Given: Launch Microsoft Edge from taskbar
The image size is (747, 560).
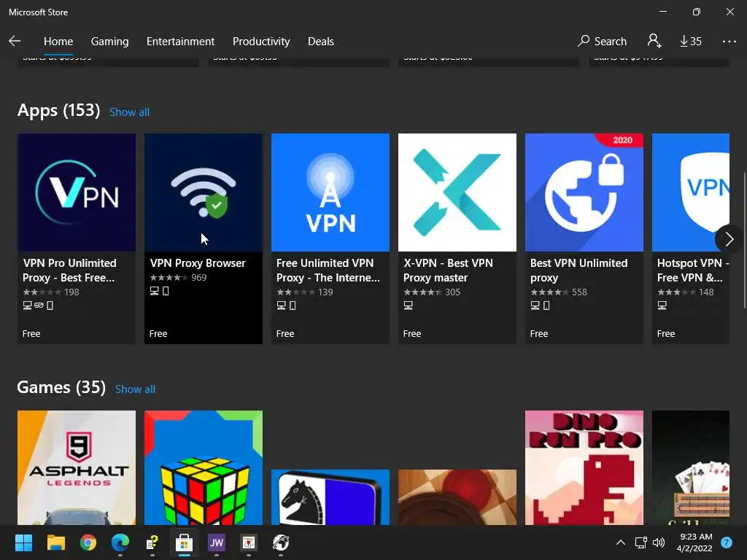Looking at the screenshot, I should [x=120, y=542].
